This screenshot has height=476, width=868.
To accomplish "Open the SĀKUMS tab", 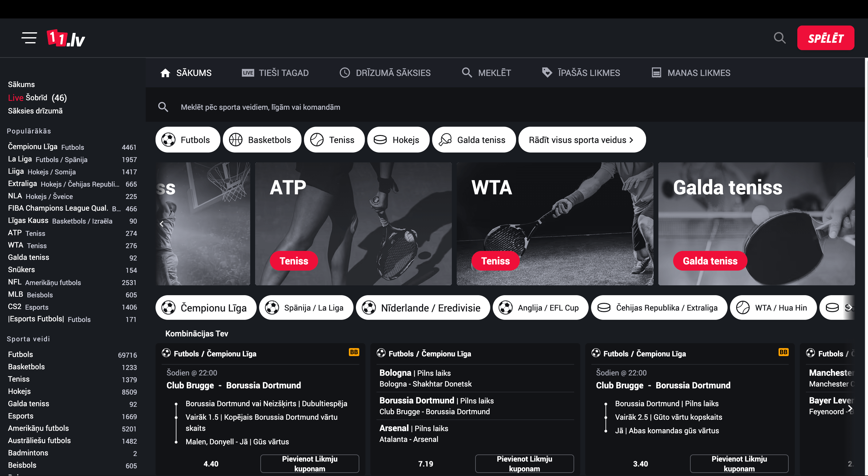I will click(x=186, y=73).
